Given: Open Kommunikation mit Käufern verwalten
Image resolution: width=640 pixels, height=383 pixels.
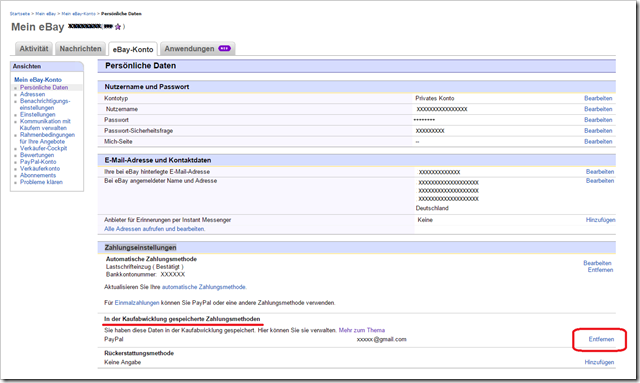Looking at the screenshot, I should (45, 125).
